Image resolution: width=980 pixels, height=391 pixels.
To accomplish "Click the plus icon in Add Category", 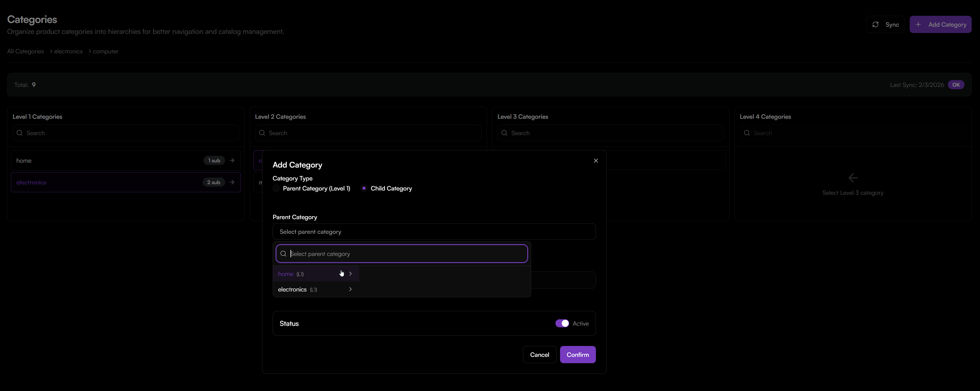I will tap(918, 24).
